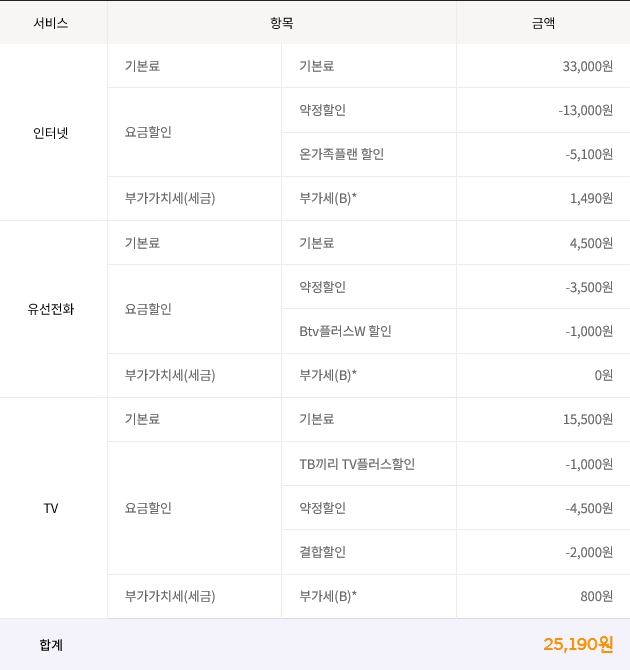Click the TB끼리 TV플러스할인 item
This screenshot has width=630, height=670.
point(357,464)
